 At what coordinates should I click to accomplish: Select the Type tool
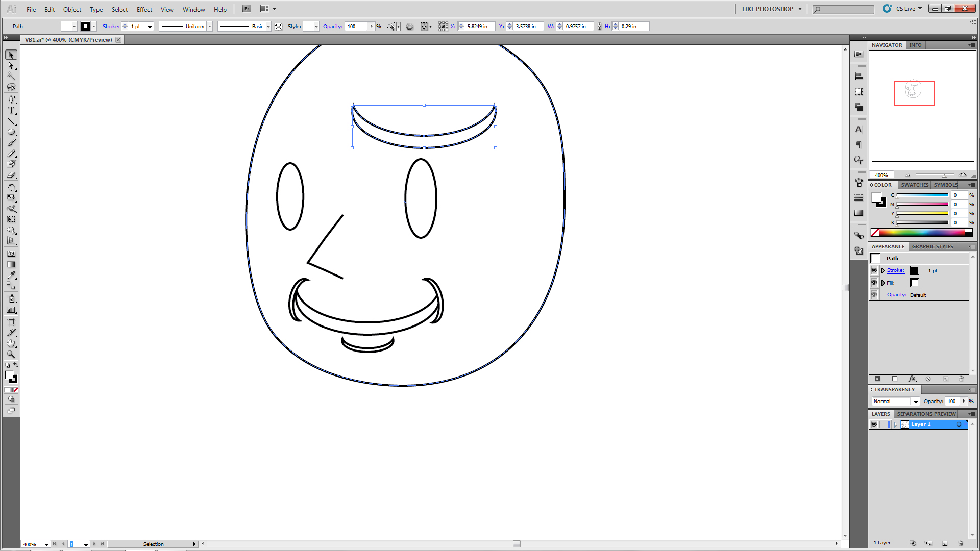pos(11,110)
